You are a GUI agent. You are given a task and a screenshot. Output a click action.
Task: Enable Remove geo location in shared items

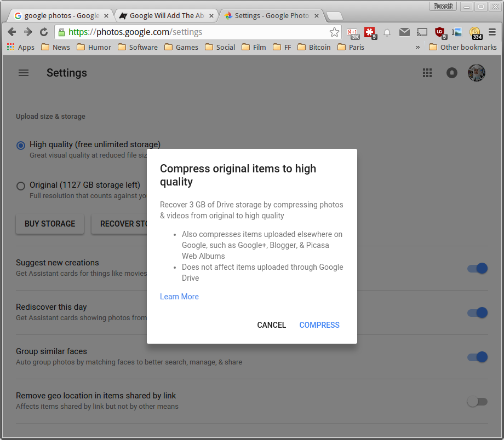coord(477,401)
